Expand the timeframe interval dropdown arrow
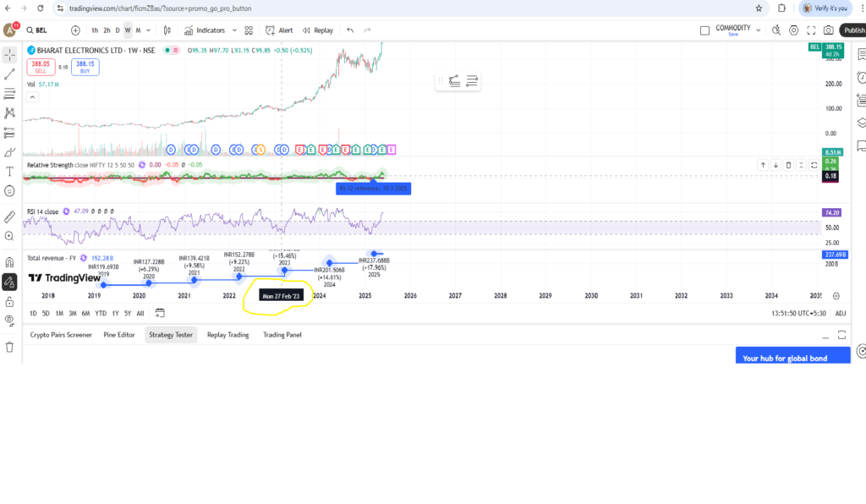 (x=148, y=30)
